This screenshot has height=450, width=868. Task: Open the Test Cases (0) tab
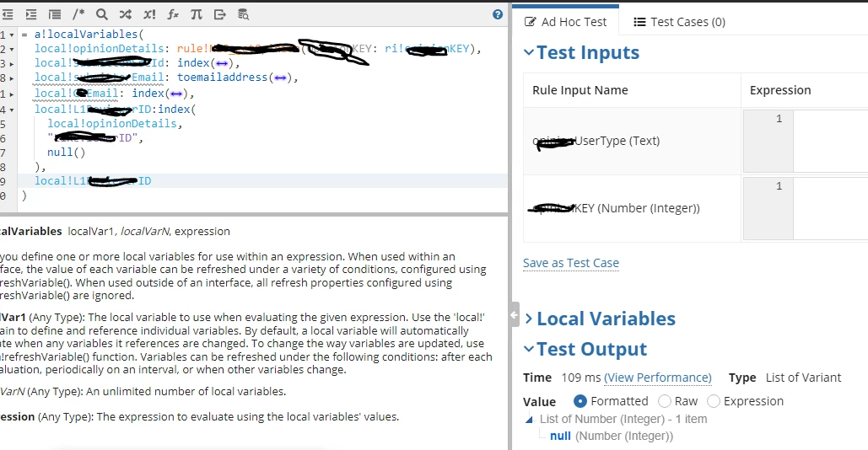click(x=679, y=22)
